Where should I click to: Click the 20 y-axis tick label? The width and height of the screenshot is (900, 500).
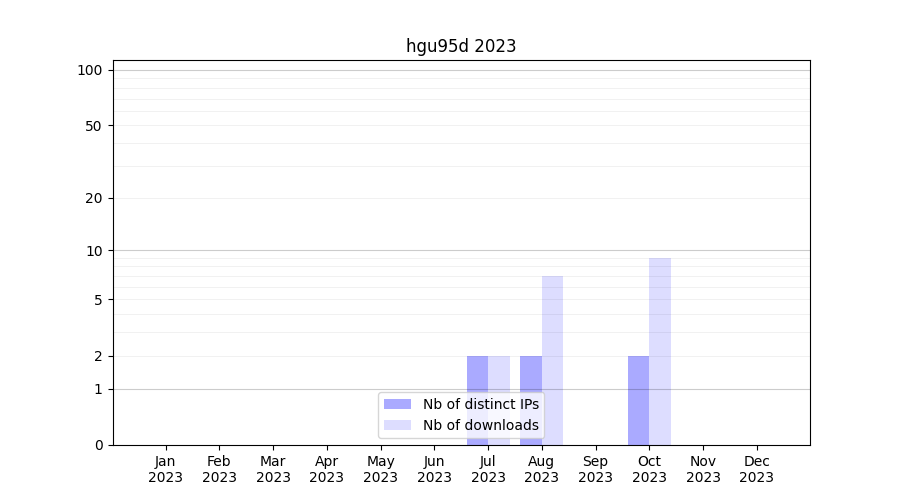pyautogui.click(x=94, y=198)
